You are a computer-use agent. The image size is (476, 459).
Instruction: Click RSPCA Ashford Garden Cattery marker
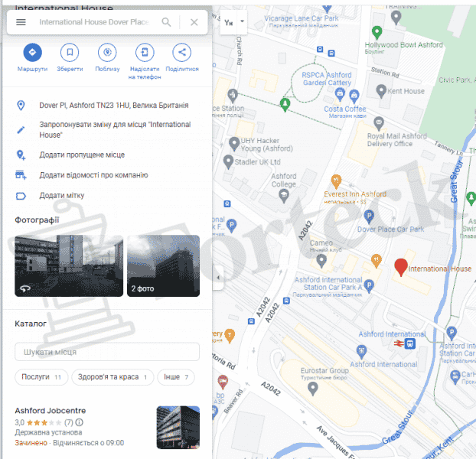pos(340,94)
